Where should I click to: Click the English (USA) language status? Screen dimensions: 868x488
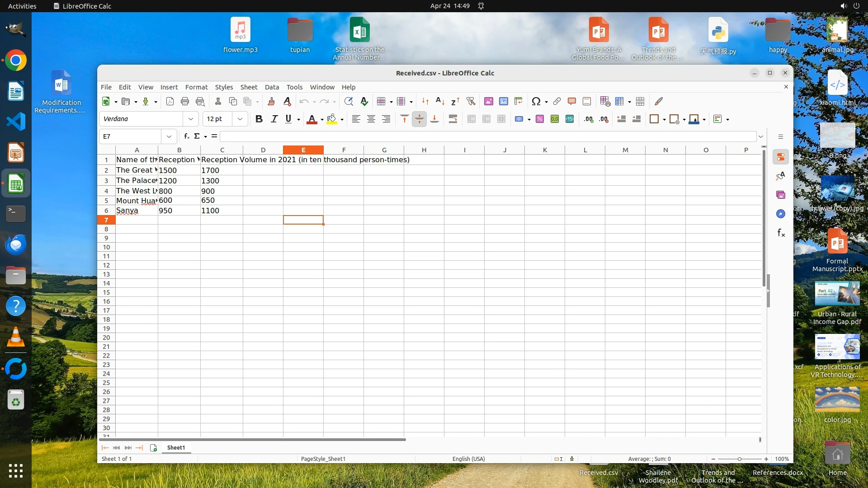click(468, 459)
